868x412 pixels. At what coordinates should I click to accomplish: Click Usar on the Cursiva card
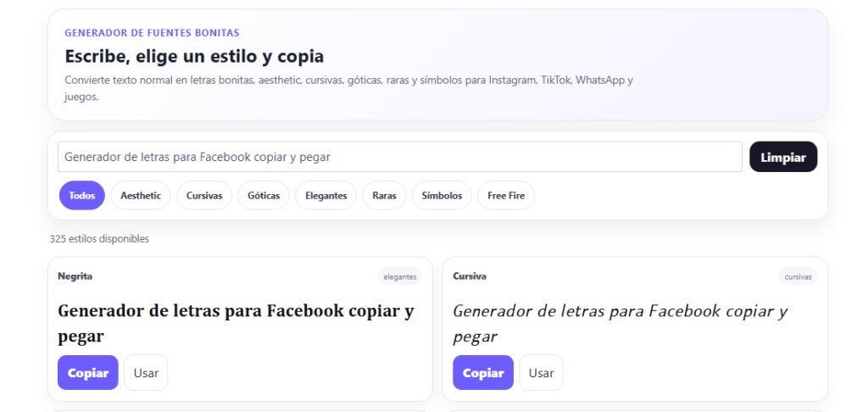542,373
